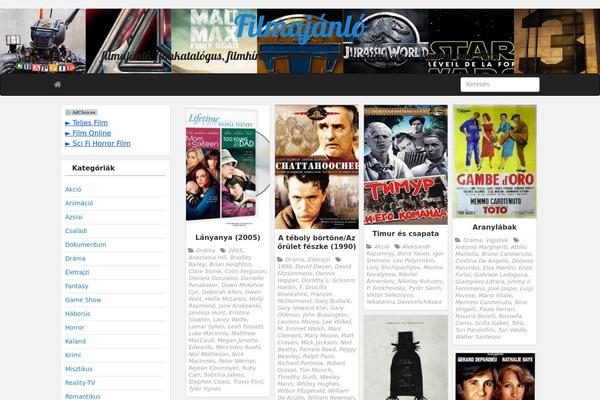Select the Akció category

(73, 189)
